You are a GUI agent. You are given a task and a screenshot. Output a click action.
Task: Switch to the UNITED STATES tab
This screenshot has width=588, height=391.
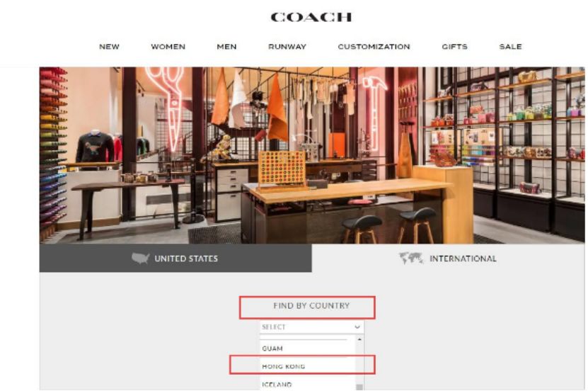[175, 258]
